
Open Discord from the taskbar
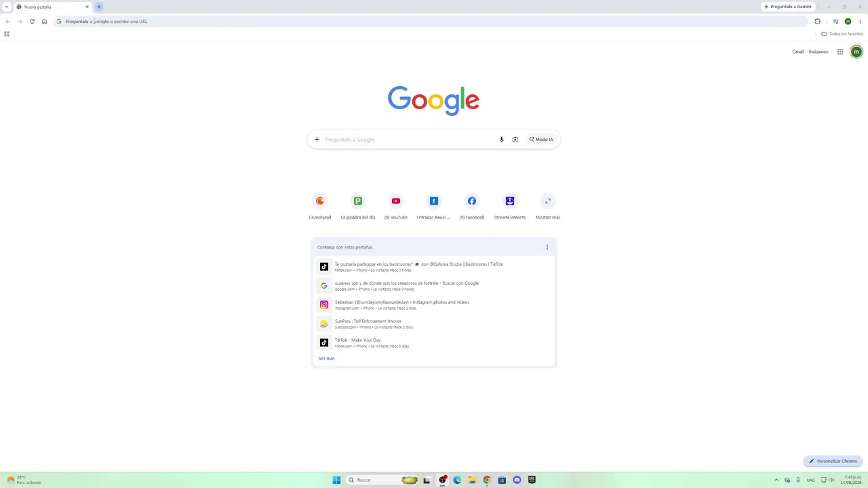[517, 480]
